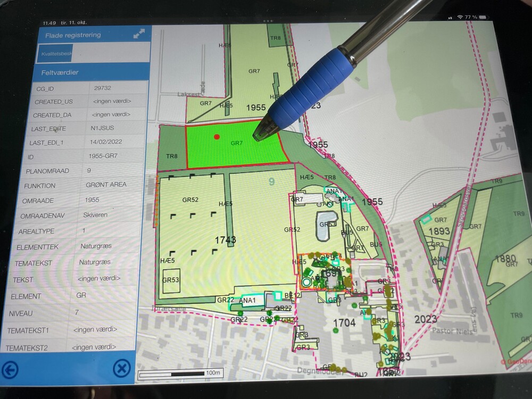This screenshot has height=399, width=532.
Task: Navigate back using the blue circular arrow
Action: pyautogui.click(x=12, y=369)
